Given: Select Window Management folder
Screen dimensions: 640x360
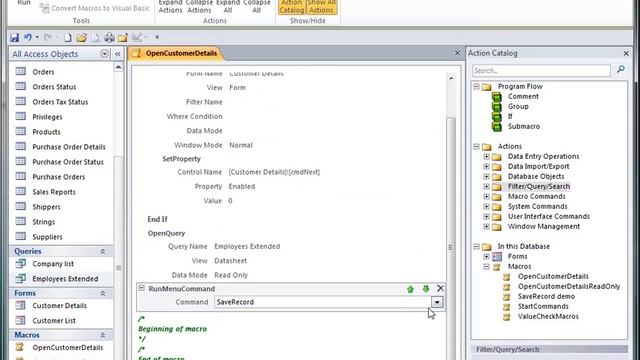Looking at the screenshot, I should 544,227.
